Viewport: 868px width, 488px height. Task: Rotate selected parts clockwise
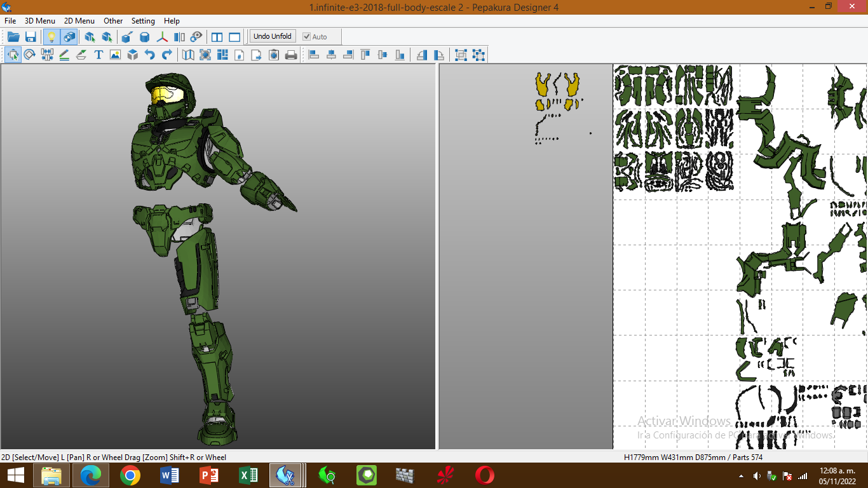point(439,55)
